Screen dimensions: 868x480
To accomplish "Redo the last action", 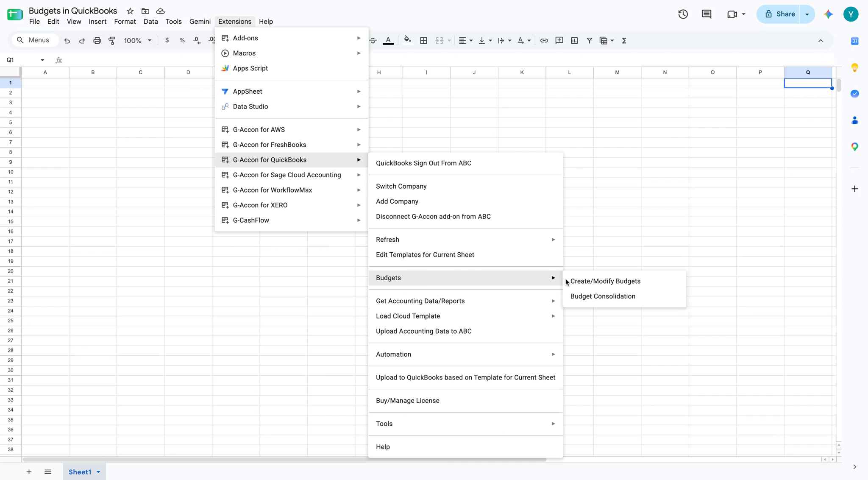I will 82,41.
